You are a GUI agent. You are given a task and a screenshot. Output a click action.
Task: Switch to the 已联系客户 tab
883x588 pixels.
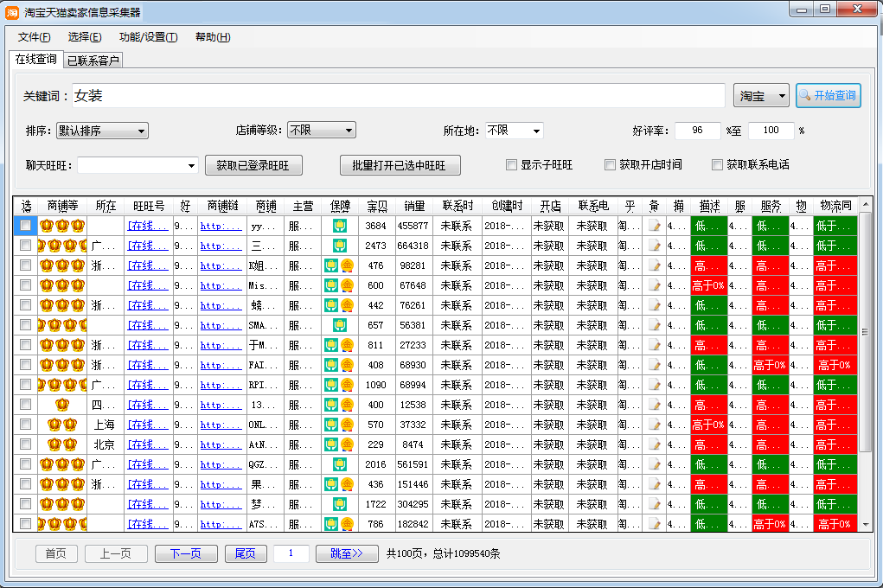coord(93,61)
